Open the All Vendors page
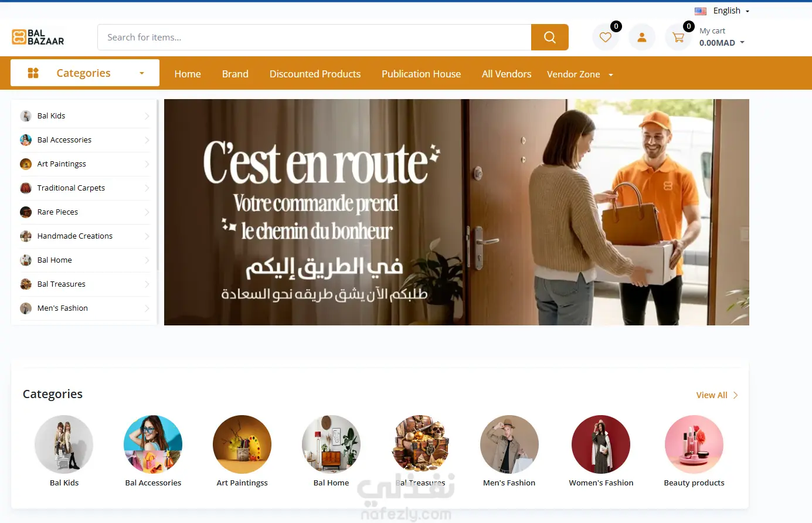The width and height of the screenshot is (812, 523). click(x=507, y=74)
